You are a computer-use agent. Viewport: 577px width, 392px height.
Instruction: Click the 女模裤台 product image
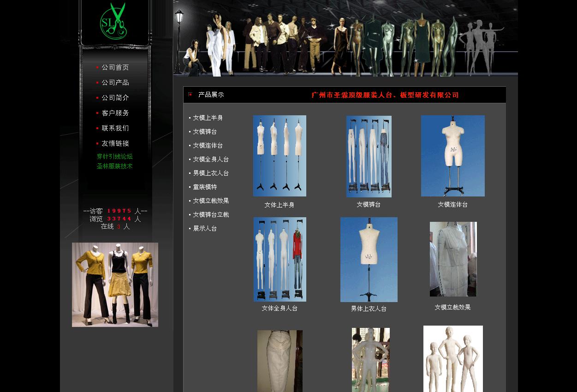(369, 156)
